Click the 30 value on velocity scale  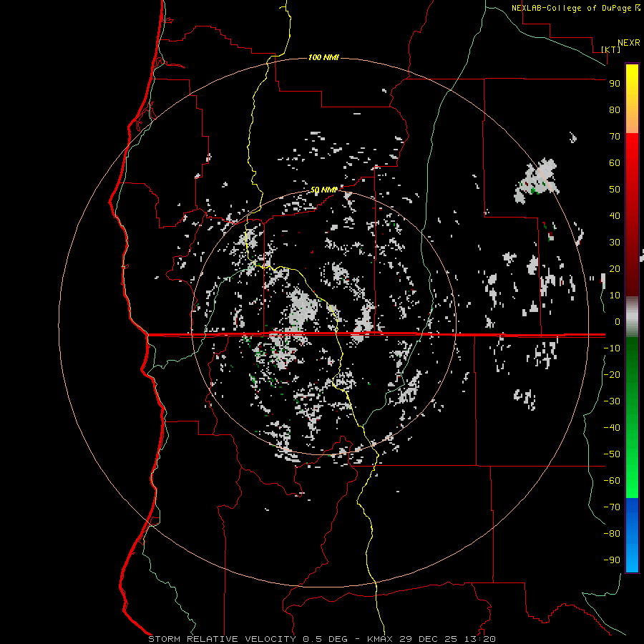[x=615, y=243]
